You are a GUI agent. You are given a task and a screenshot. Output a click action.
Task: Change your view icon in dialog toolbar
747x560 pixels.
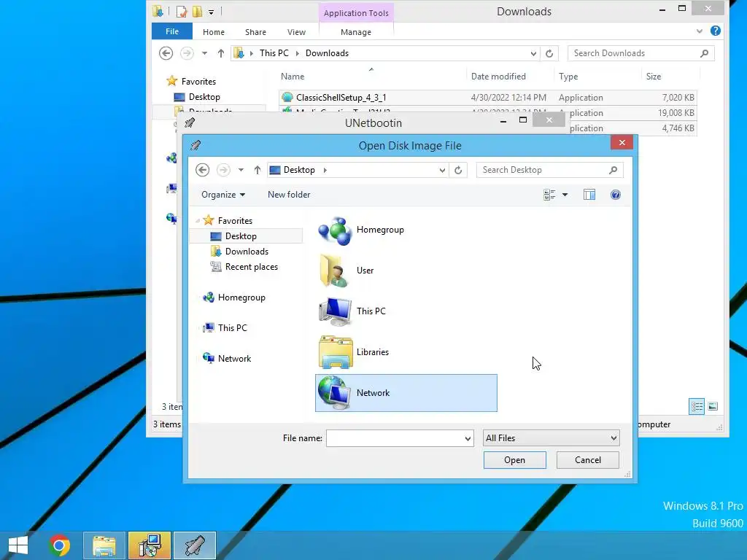tap(549, 195)
